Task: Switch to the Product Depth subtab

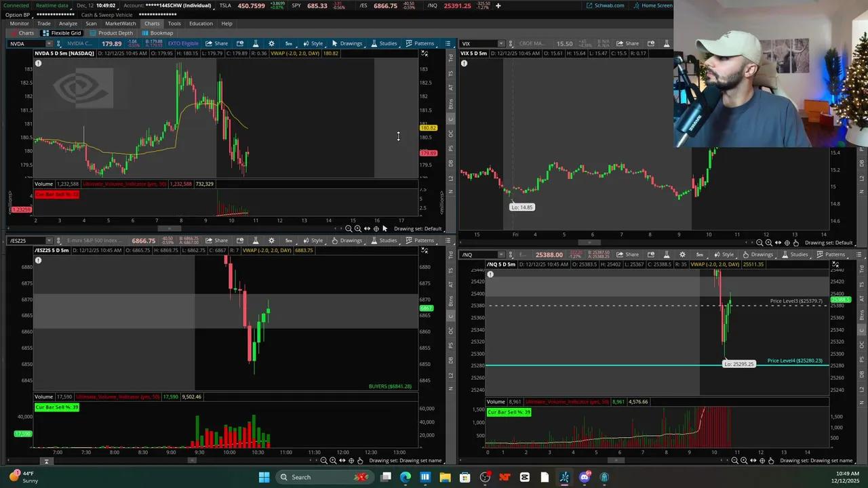Action: click(111, 33)
